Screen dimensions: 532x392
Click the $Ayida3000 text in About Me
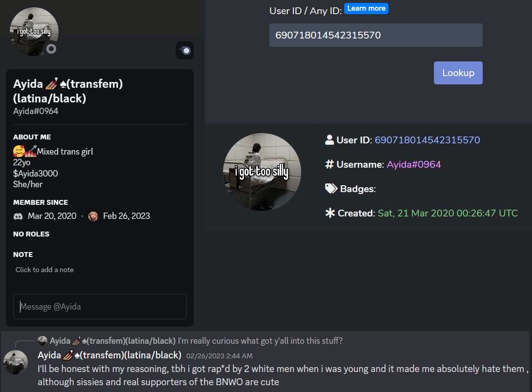coord(35,174)
